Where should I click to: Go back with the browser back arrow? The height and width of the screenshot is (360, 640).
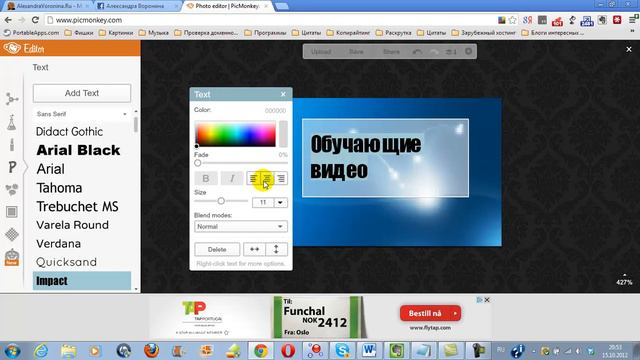pos(8,20)
